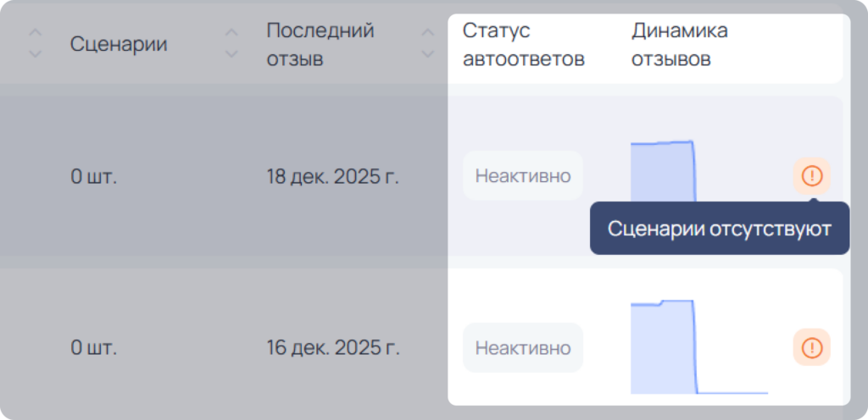Open the review dynamics chart in the first row
Screen dimensions: 868x420
click(x=663, y=171)
